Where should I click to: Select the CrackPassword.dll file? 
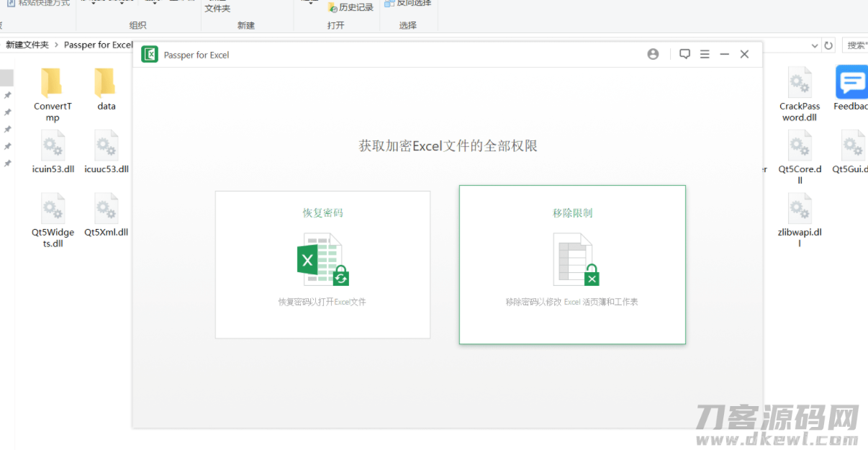(x=800, y=95)
